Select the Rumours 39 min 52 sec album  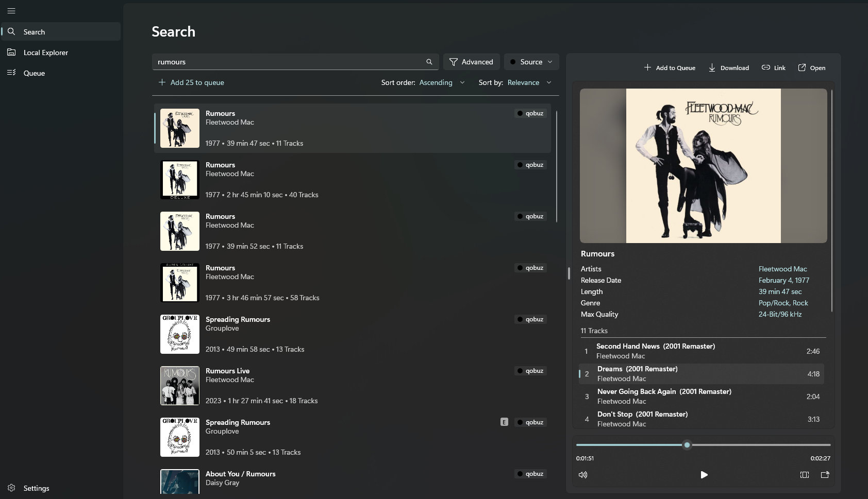pyautogui.click(x=353, y=231)
